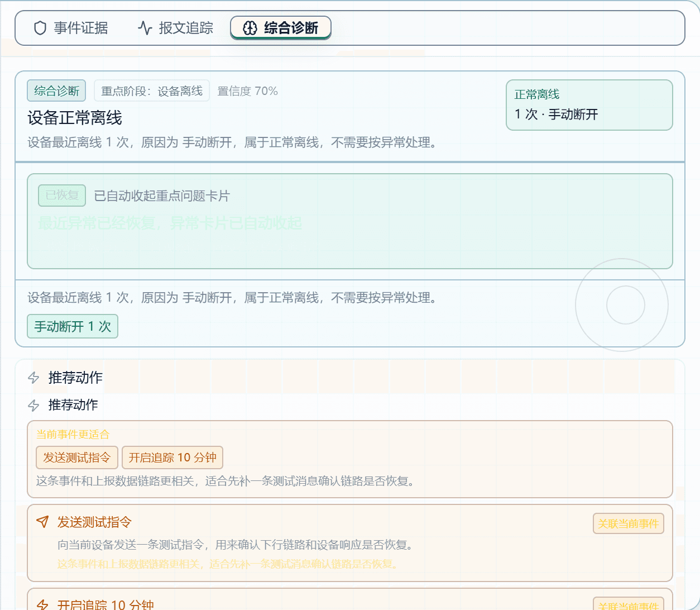The height and width of the screenshot is (610, 700).
Task: Click 关联当前事件 badge on 发送测试指令 card
Action: tap(628, 523)
